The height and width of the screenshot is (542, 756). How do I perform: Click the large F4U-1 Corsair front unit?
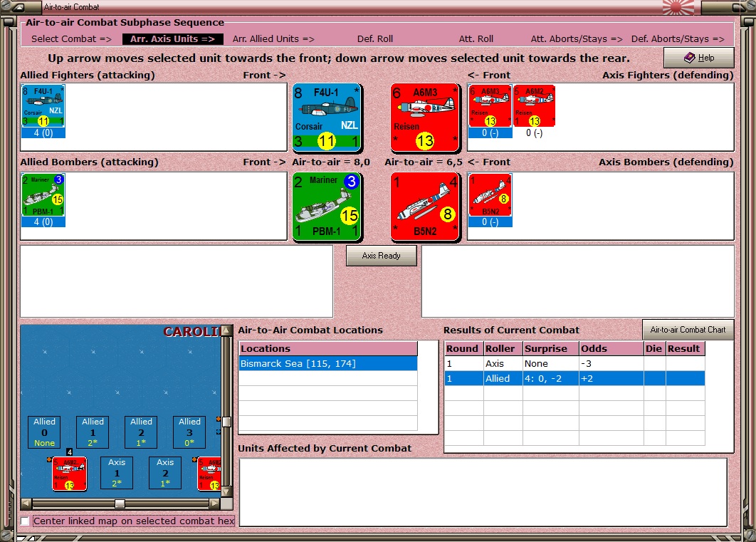tap(327, 118)
